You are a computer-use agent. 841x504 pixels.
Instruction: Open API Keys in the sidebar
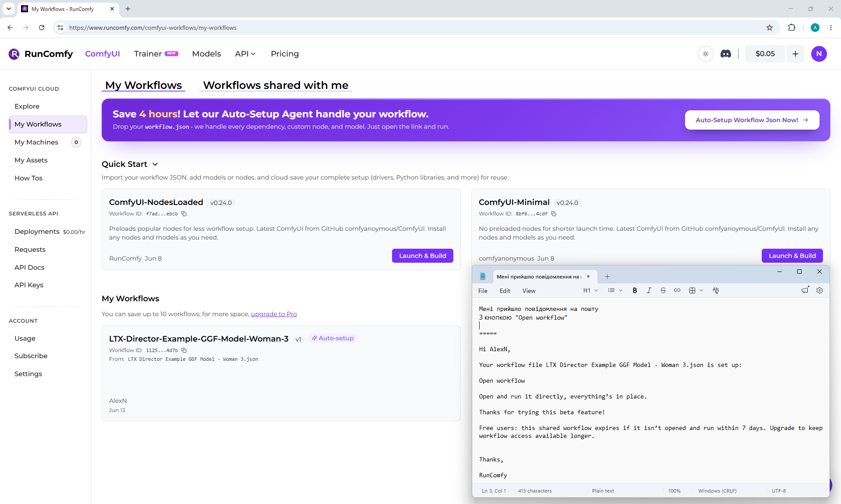29,285
